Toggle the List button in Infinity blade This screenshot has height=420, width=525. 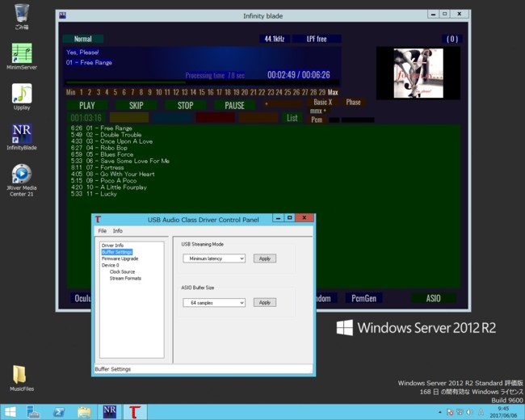click(x=292, y=118)
